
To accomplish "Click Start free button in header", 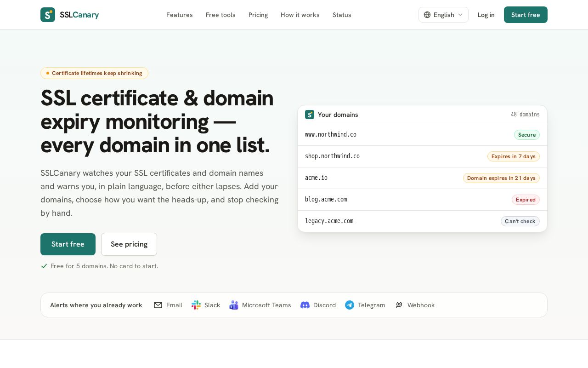I will pyautogui.click(x=526, y=15).
